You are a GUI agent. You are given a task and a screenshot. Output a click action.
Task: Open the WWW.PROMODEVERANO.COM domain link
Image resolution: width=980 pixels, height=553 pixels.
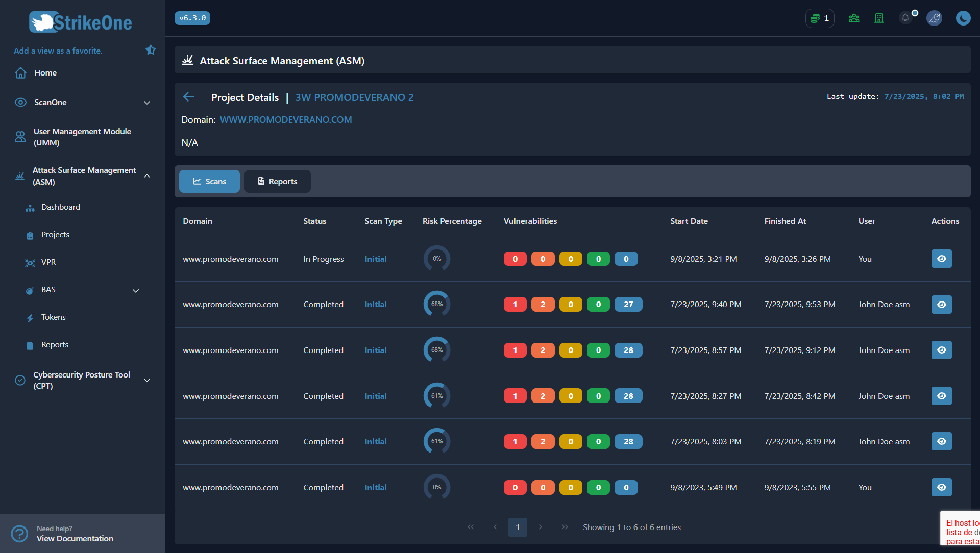(x=285, y=119)
